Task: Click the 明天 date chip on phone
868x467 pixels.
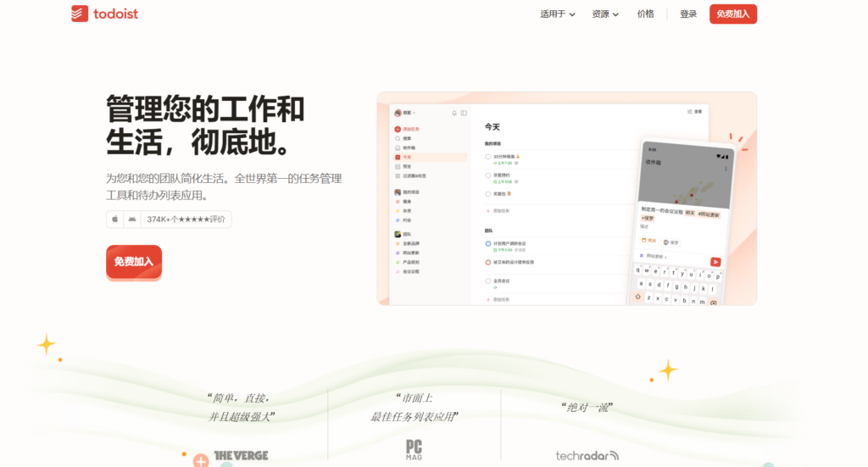Action: tap(648, 240)
